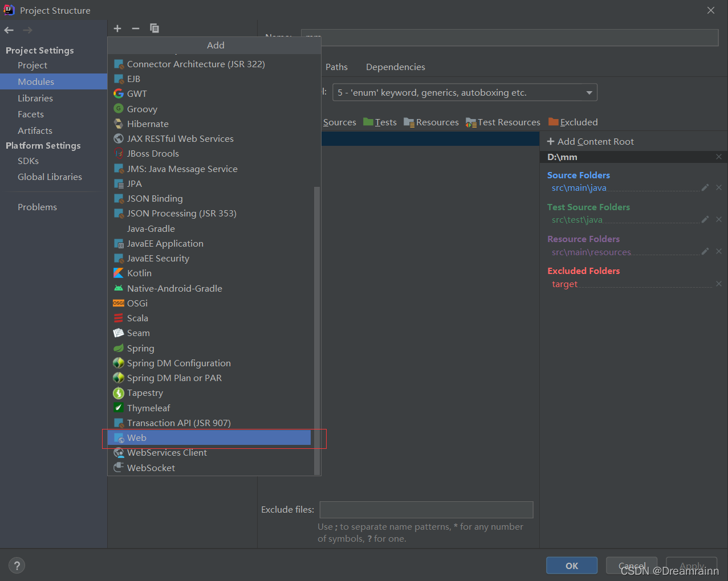This screenshot has width=728, height=581.
Task: Click the Copy module toolbar icon
Action: pos(154,28)
